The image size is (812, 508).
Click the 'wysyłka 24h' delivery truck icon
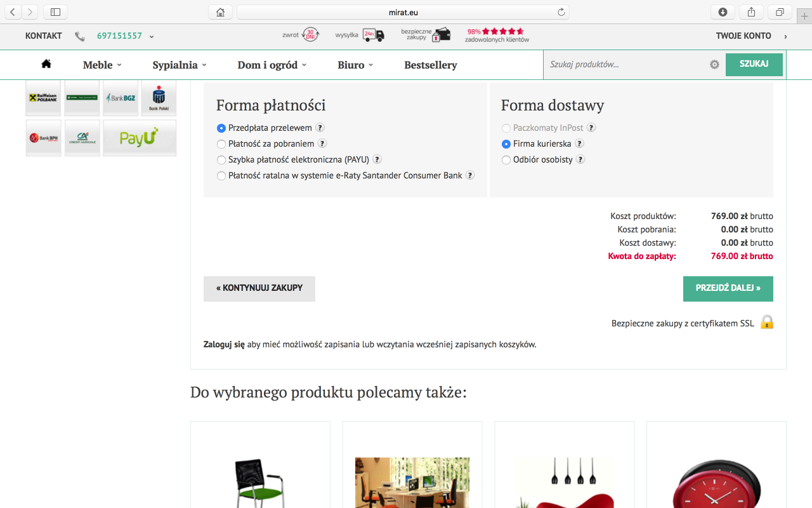(x=373, y=35)
